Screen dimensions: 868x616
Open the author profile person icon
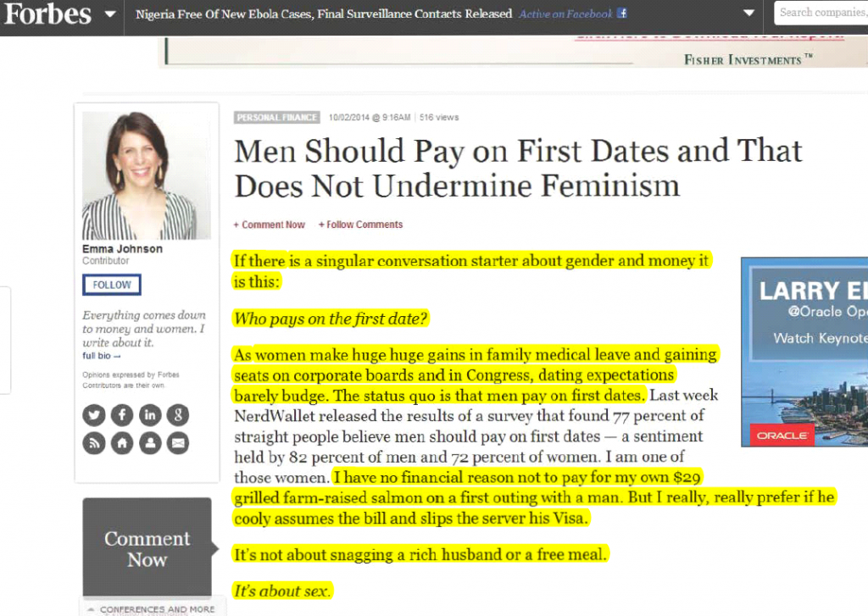point(150,442)
